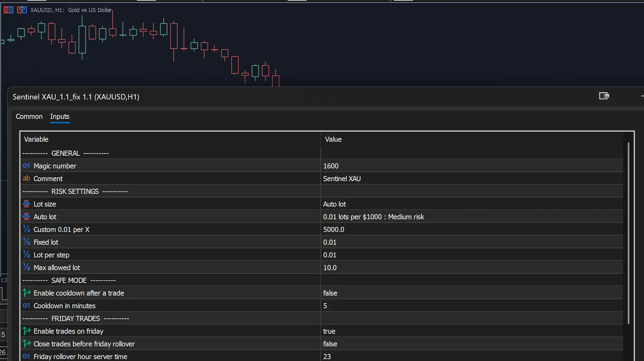Viewport: 644px width, 361px height.
Task: Click the Custom 0.01 per X icon
Action: [x=26, y=230]
